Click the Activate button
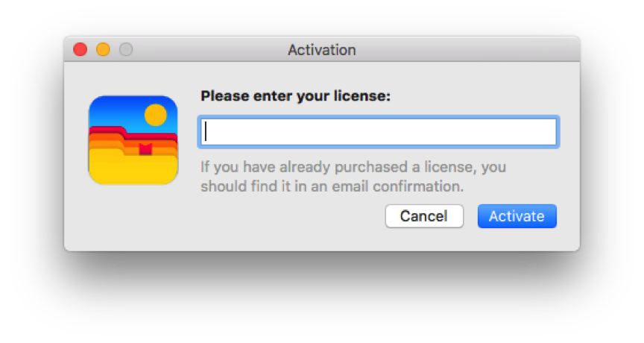This screenshot has width=644, height=343. click(517, 216)
